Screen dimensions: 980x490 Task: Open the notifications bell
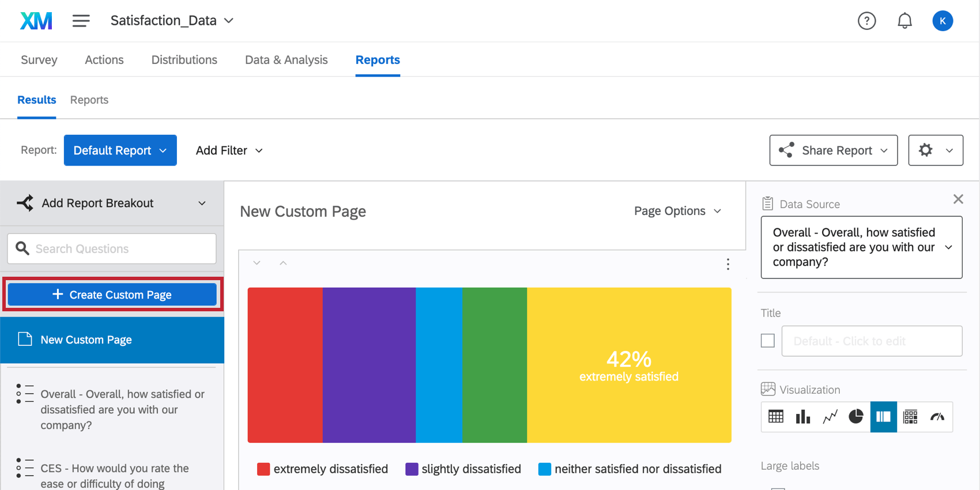(x=904, y=21)
